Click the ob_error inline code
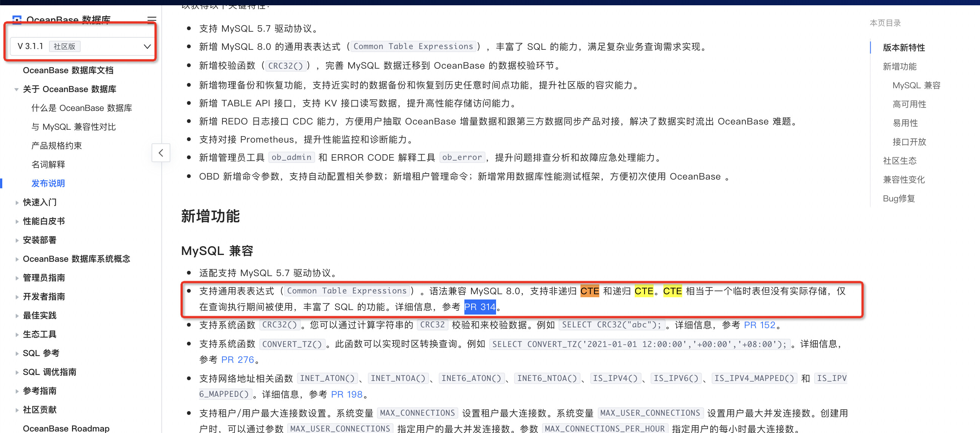Viewport: 980px width, 433px height. point(462,157)
